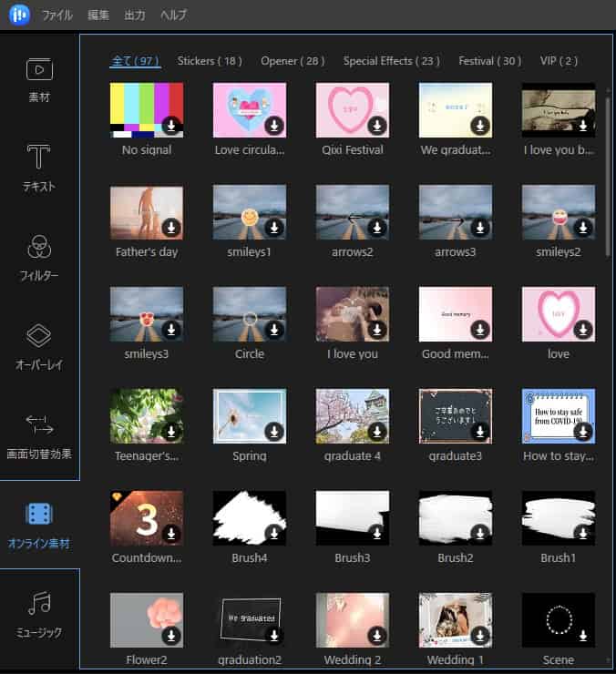Download the No signal asset
Viewport: 616px width, 674px height.
171,126
